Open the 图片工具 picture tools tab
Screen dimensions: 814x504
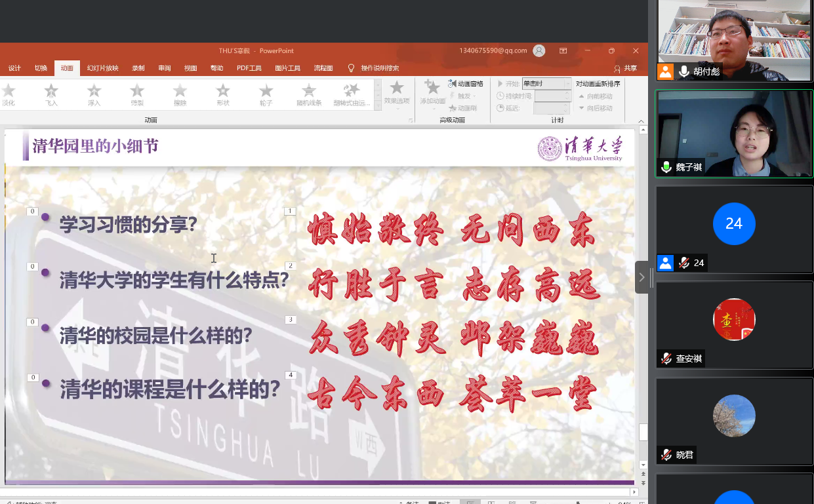tap(287, 68)
